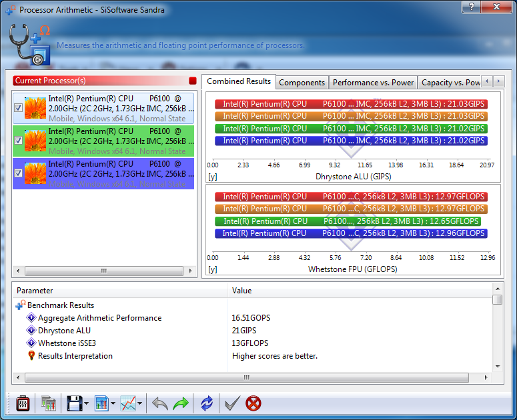Click the Value column header
The image size is (517, 420).
360,291
